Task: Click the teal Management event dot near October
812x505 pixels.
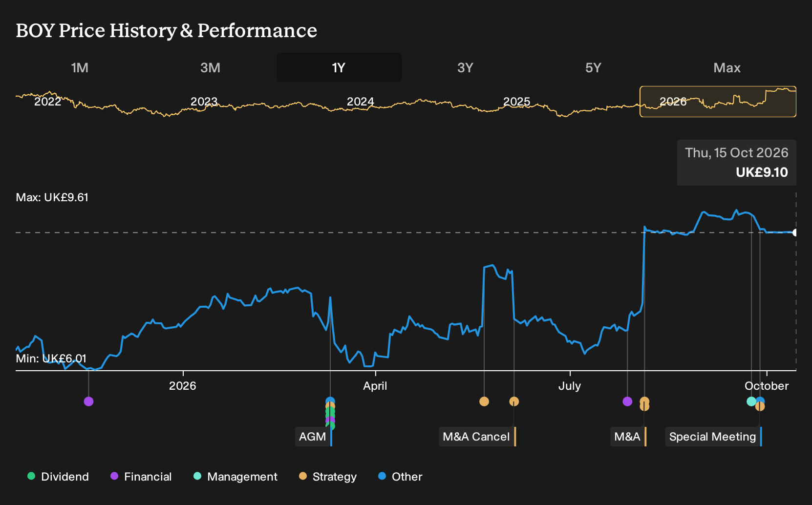Action: tap(751, 401)
